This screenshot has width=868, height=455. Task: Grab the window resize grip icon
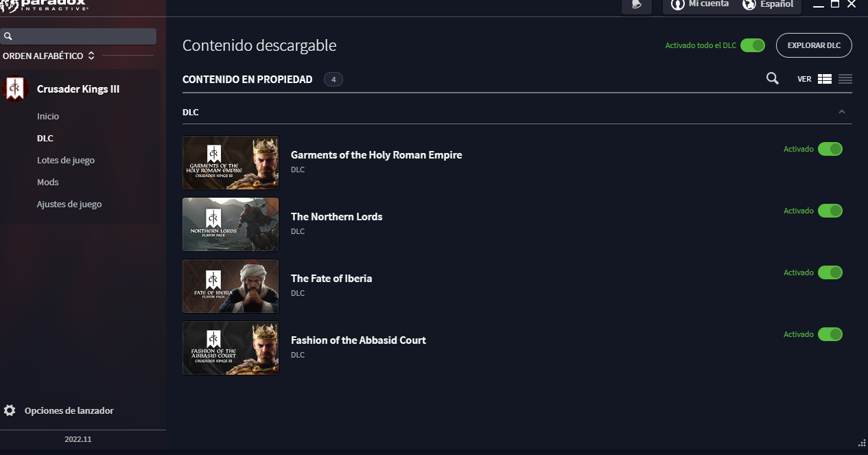point(862,442)
